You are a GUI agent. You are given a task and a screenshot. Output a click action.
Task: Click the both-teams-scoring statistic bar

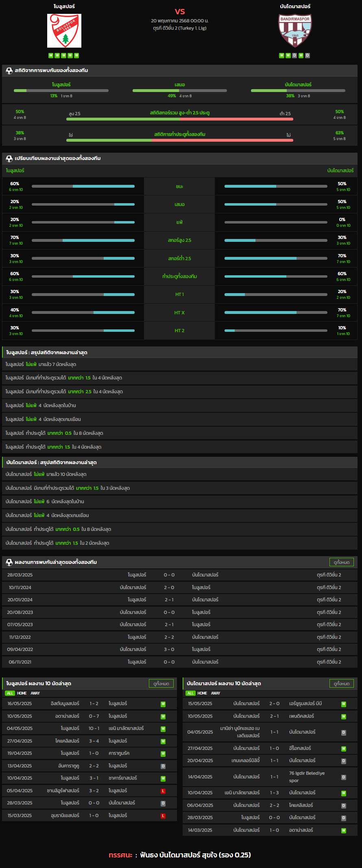pos(180,140)
